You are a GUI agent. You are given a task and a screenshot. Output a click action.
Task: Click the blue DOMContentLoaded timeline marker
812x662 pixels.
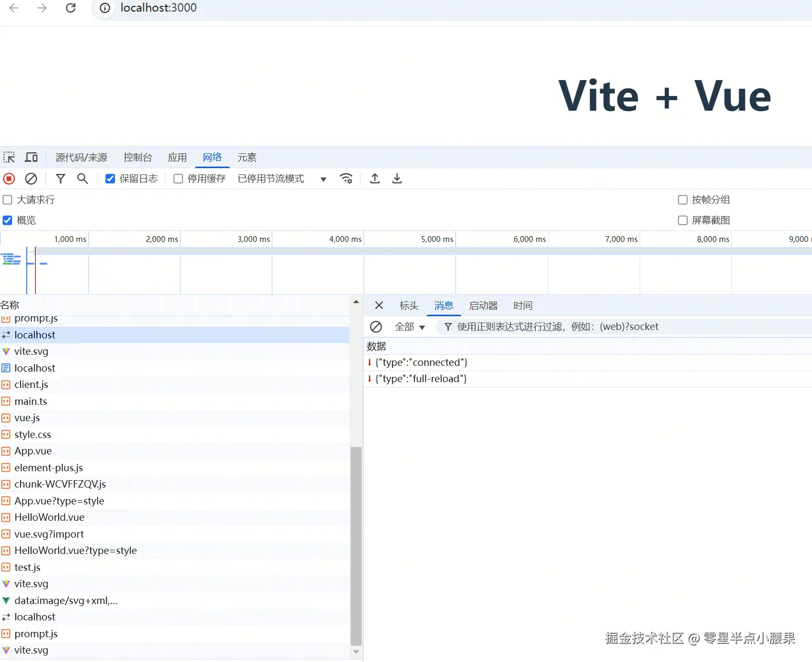pos(27,270)
